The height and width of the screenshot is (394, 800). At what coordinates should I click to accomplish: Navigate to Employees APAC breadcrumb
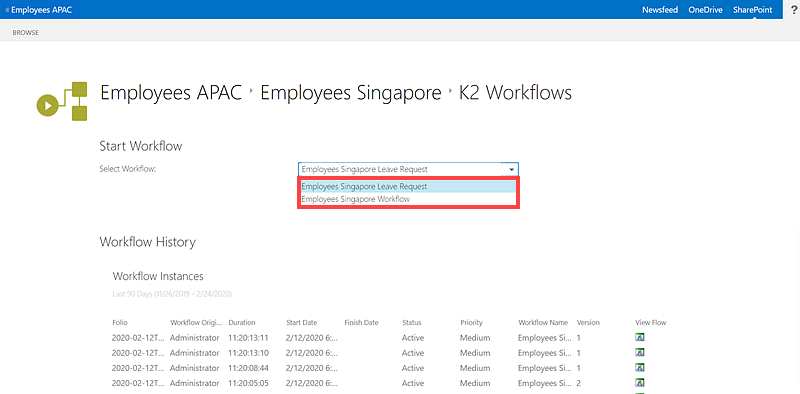(x=171, y=93)
